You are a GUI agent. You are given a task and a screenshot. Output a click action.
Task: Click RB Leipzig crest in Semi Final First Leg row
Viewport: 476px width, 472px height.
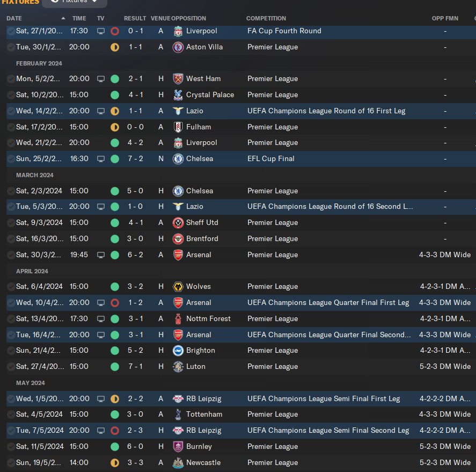(x=178, y=399)
